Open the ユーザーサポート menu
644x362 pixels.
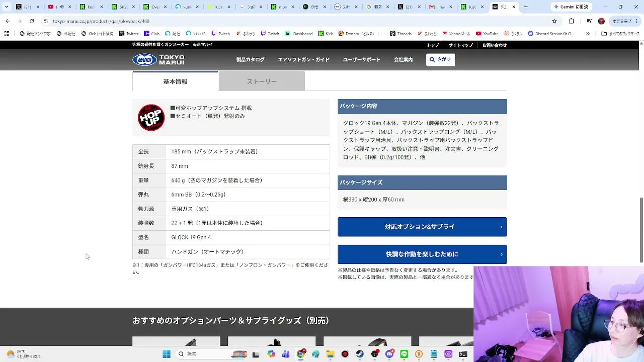362,60
